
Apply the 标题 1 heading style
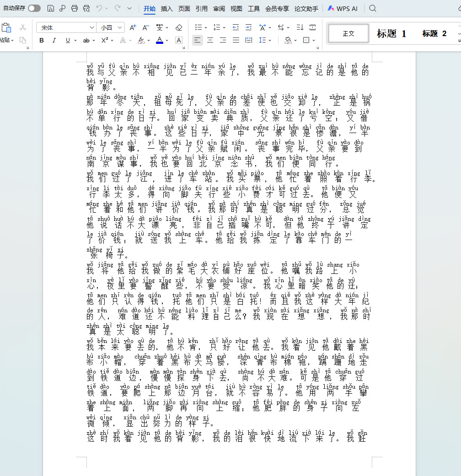click(x=391, y=34)
